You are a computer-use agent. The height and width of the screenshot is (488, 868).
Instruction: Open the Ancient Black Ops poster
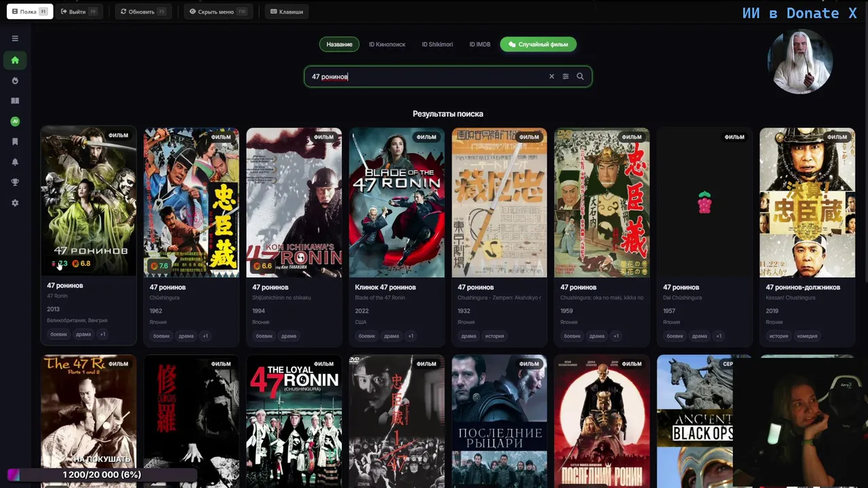coord(695,422)
